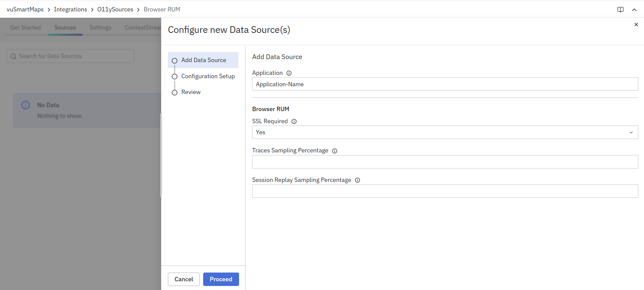Click the info icon beside Application label

coord(289,73)
